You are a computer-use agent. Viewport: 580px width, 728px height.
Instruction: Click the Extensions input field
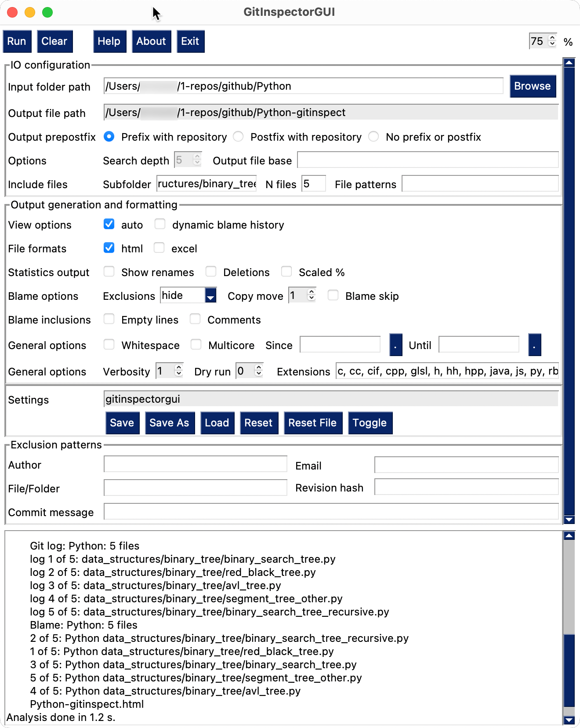pyautogui.click(x=447, y=371)
